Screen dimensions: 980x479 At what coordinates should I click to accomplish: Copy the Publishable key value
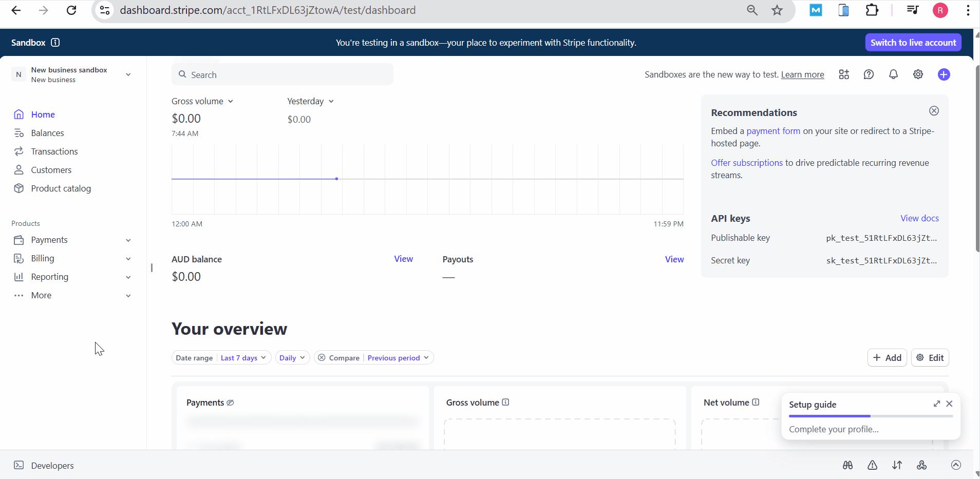[x=881, y=238]
